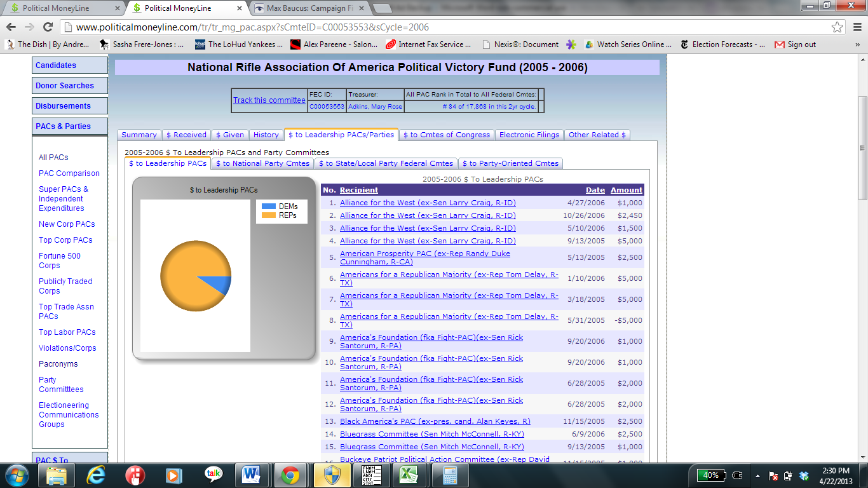Screen dimensions: 868x488
Task: Open The Dish bookmark
Action: (48, 44)
